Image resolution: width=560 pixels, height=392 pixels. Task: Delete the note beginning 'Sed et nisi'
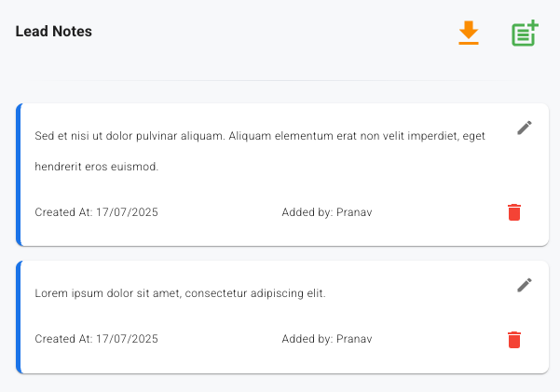[x=514, y=212]
